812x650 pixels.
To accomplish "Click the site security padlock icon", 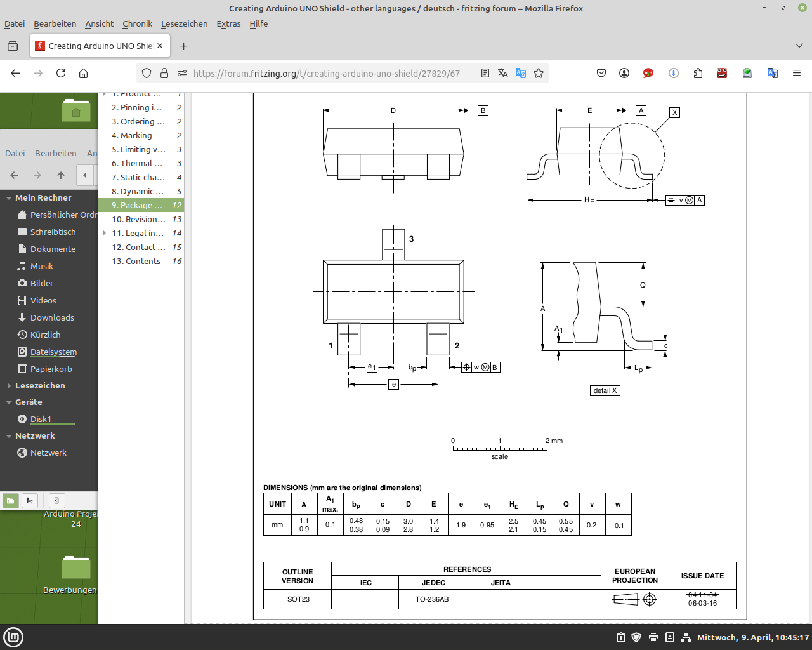I will pos(164,73).
